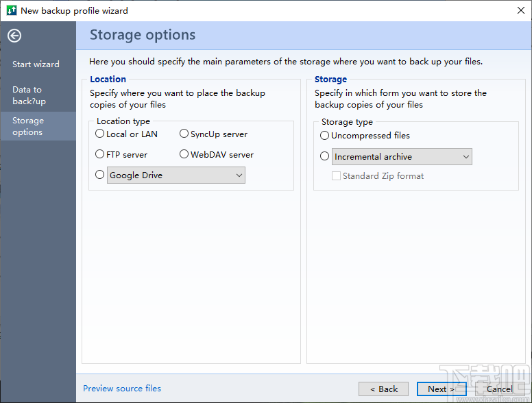Open the Data to backup step

coord(29,95)
